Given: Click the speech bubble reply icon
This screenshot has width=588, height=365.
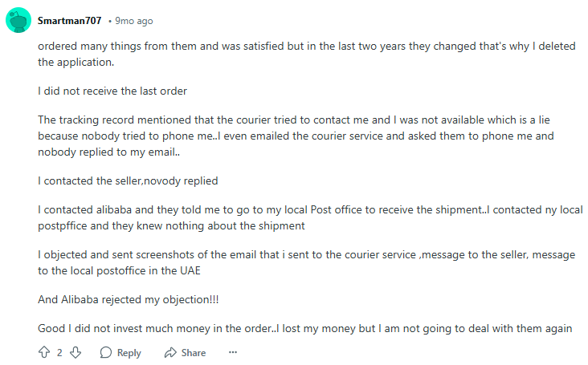Looking at the screenshot, I should (106, 352).
